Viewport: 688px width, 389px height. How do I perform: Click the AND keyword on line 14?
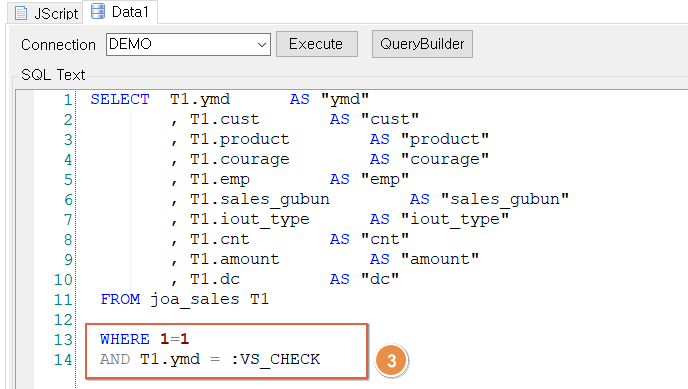pos(115,360)
